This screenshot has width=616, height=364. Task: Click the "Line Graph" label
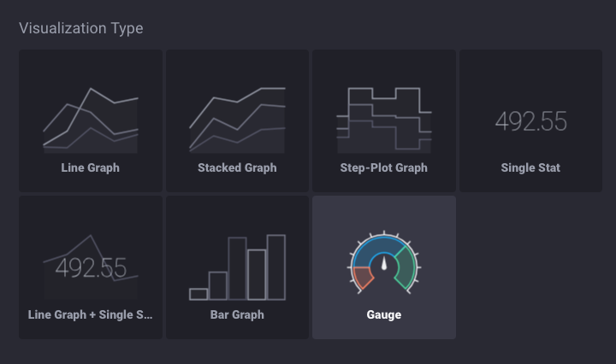90,167
